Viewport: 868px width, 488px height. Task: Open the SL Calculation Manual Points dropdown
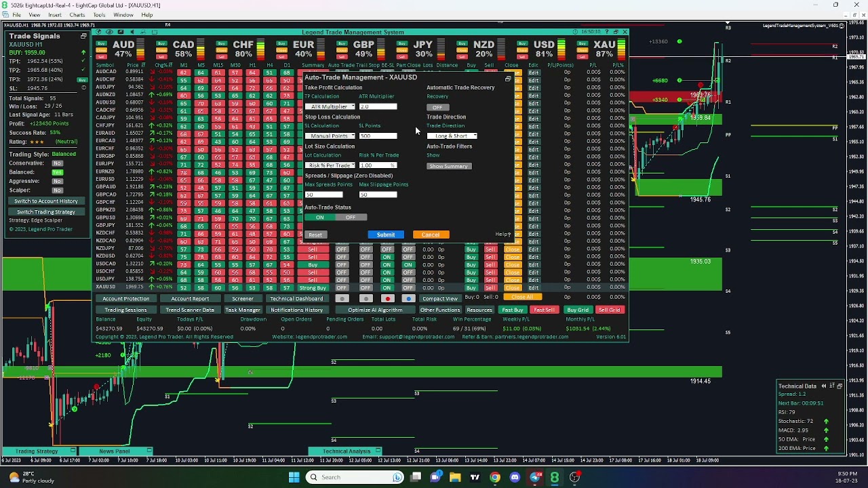tap(330, 136)
